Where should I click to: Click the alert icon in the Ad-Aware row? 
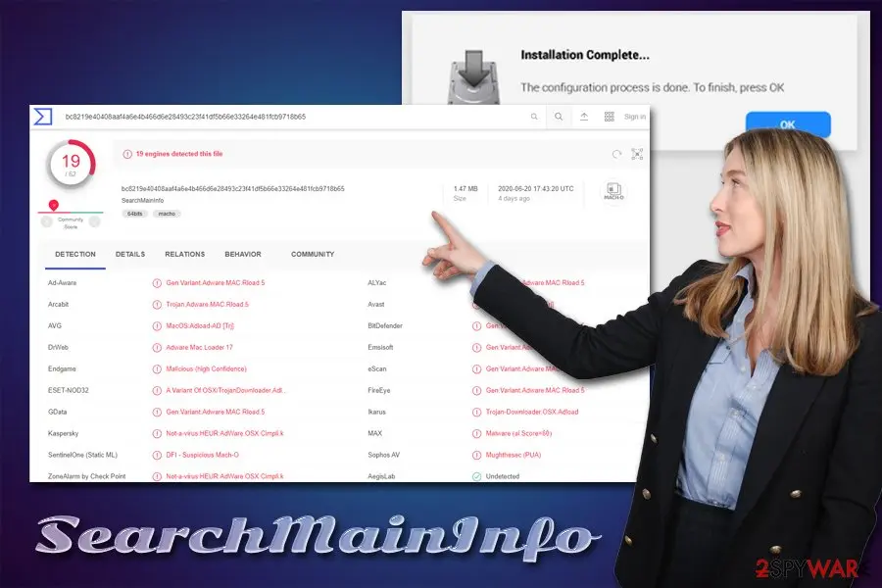coord(157,283)
